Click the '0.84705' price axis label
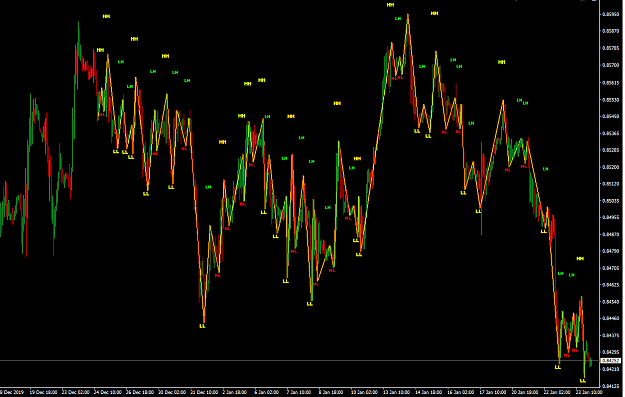The image size is (625, 397). point(610,268)
